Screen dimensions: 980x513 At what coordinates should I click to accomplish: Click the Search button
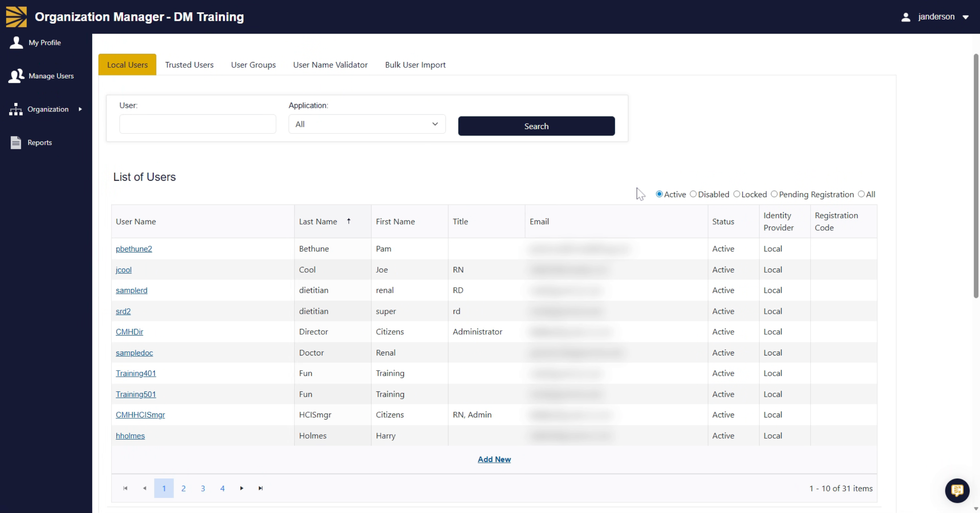pyautogui.click(x=536, y=126)
